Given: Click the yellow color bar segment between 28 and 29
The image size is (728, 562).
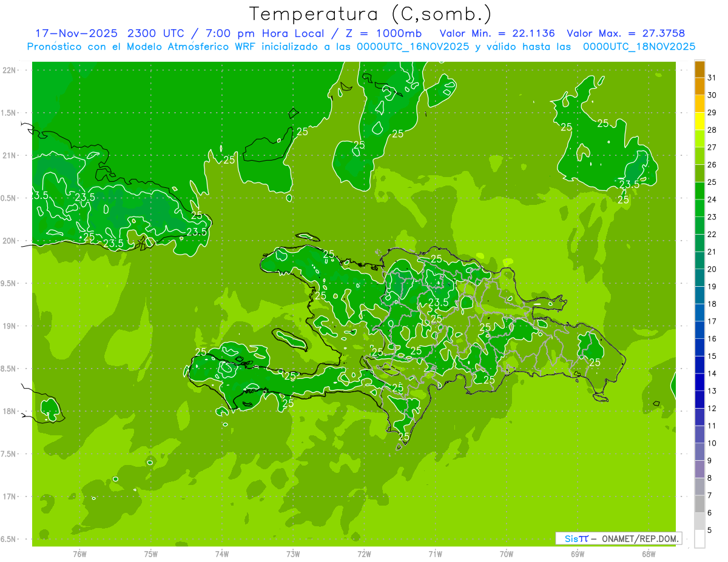Looking at the screenshot, I should coord(699,122).
